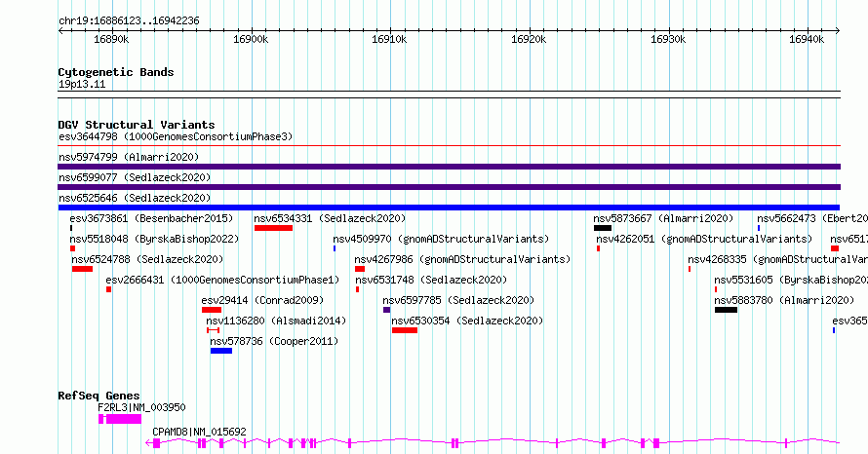The width and height of the screenshot is (868, 454).
Task: Click the esv3644798 red variant line
Action: coord(449,146)
